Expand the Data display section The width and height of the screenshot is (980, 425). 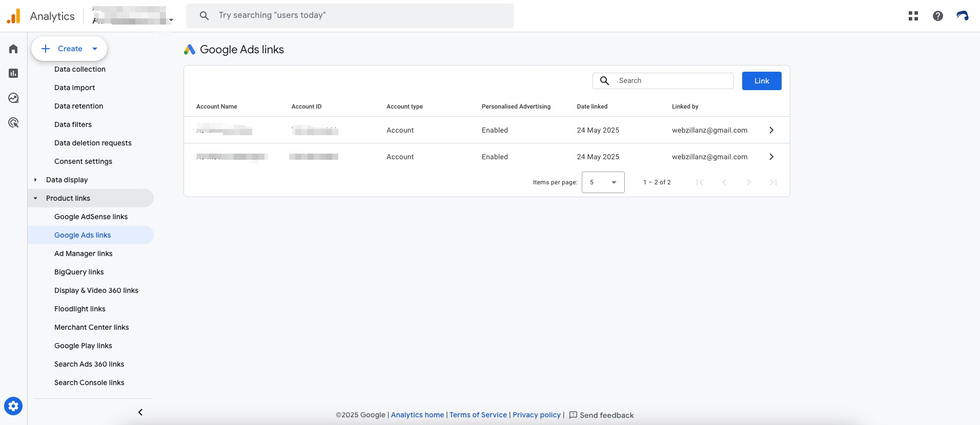[x=35, y=180]
